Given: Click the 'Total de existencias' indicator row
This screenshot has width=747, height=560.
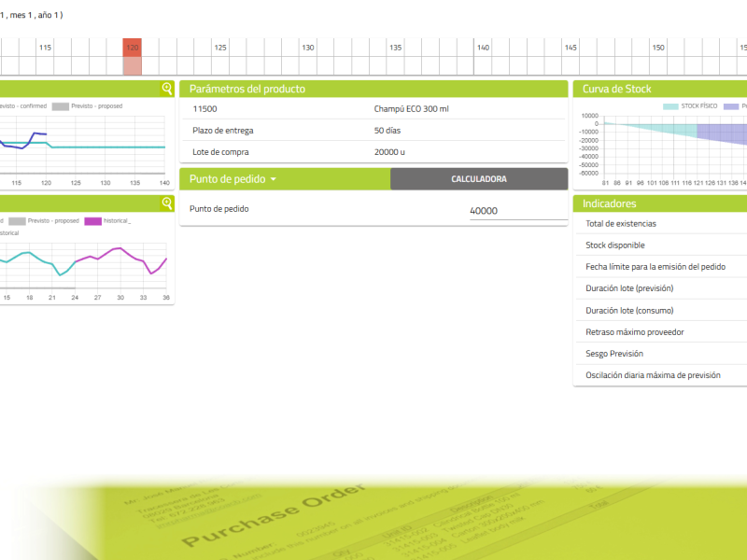Looking at the screenshot, I should pos(661,223).
